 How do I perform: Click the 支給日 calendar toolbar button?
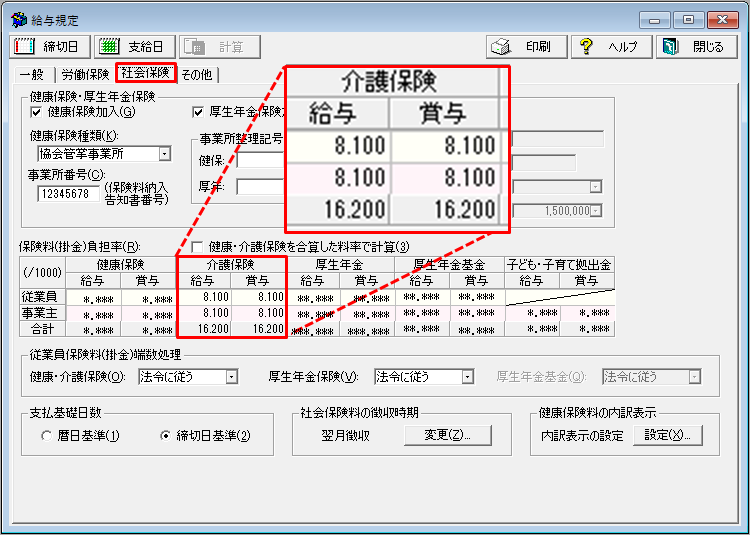tap(135, 47)
